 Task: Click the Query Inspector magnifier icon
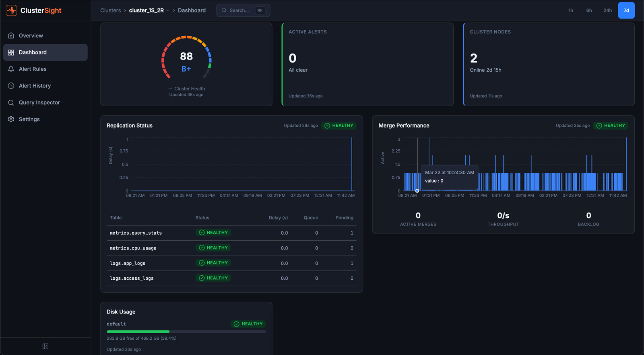11,103
